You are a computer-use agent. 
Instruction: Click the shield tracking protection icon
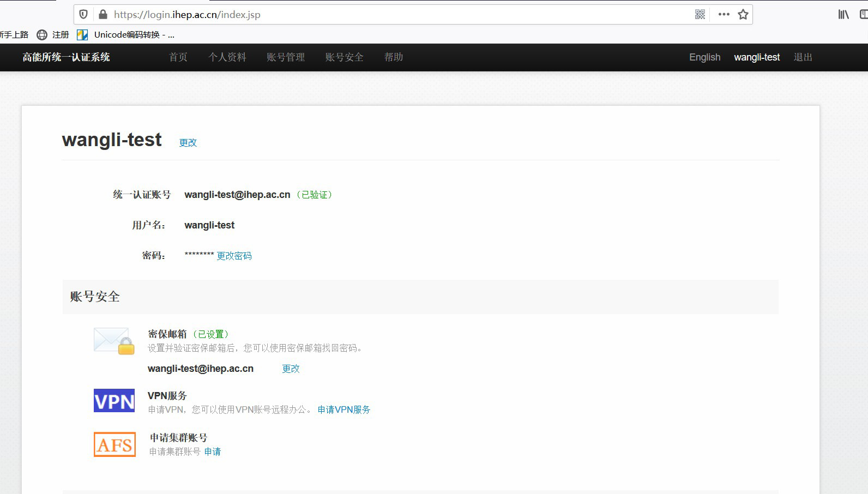click(83, 14)
